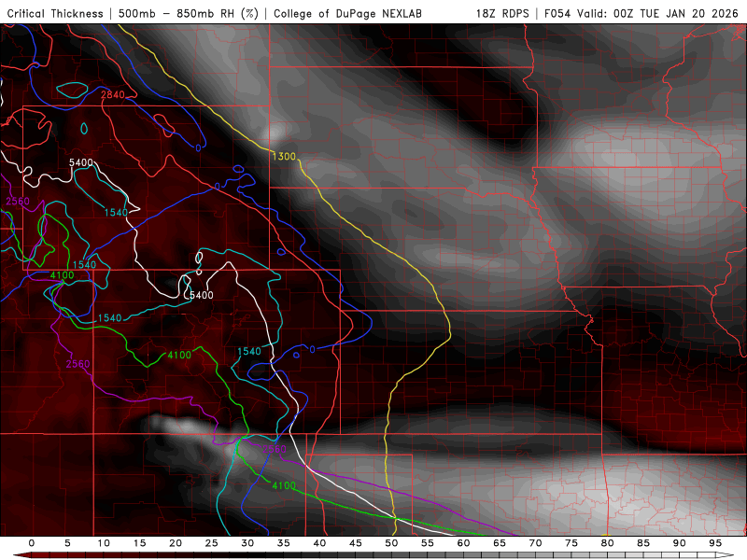Click the 0 tick label on the color bar
This screenshot has height=560, width=747.
tap(32, 543)
